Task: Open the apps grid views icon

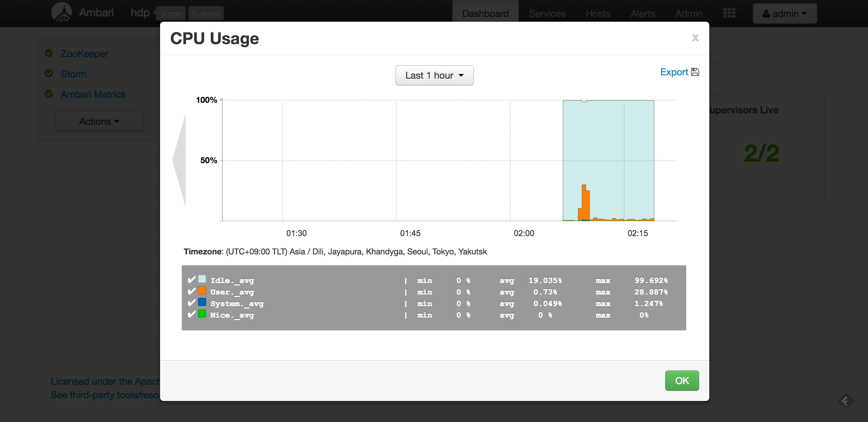Action: 729,13
